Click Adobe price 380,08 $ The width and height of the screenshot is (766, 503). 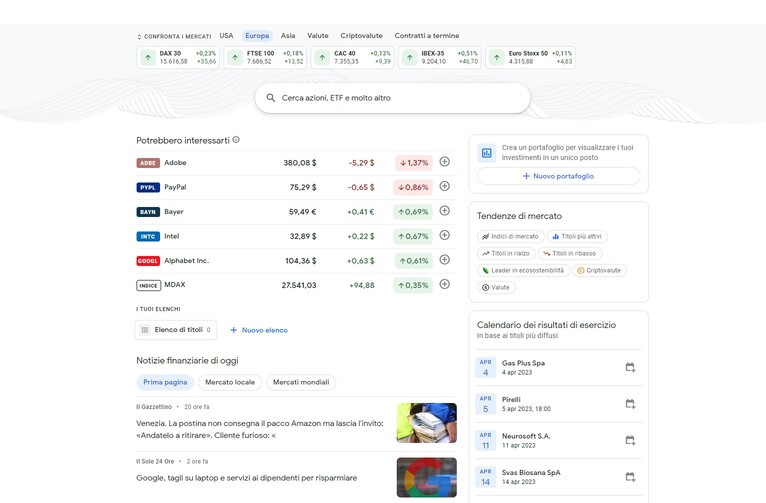tap(300, 163)
